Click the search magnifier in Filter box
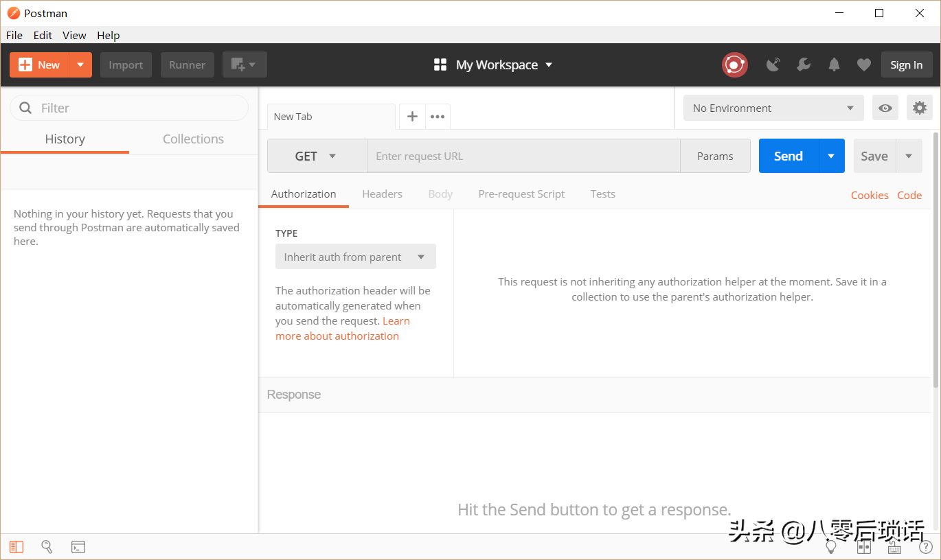 click(26, 108)
